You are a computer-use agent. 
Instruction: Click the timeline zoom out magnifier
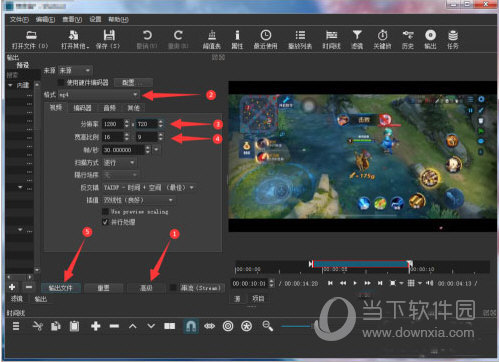tap(267, 326)
